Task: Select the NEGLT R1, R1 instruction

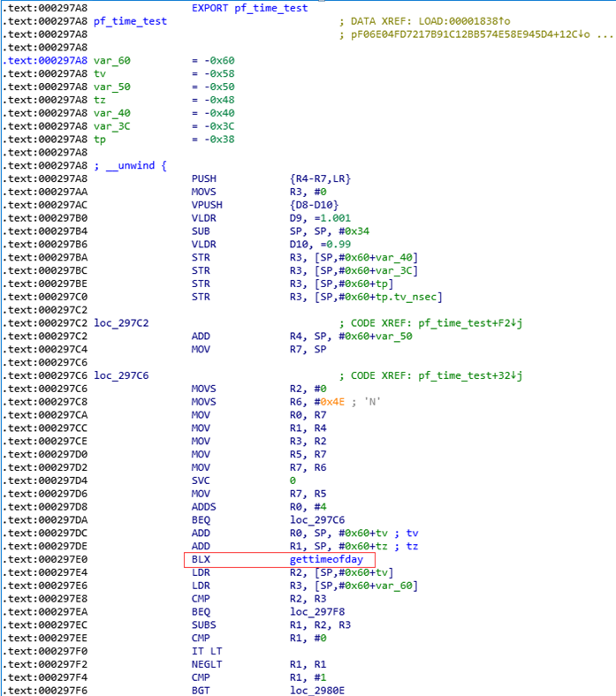Action: tap(259, 664)
